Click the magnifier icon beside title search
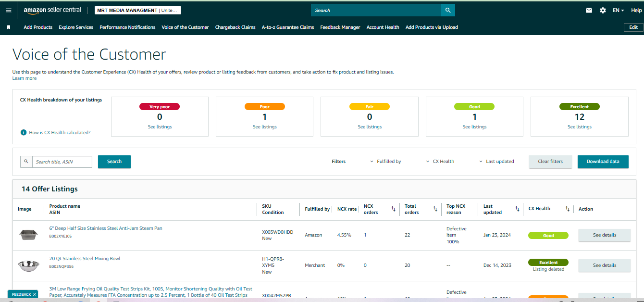The image size is (644, 302). 26,162
